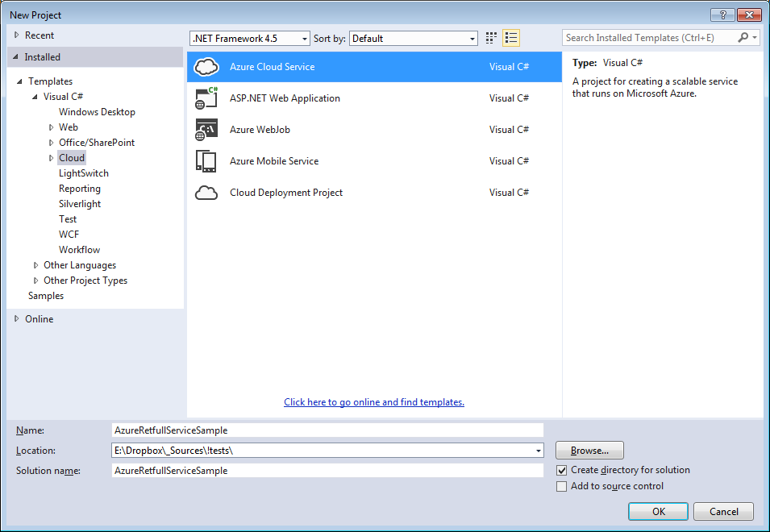Select the Silverlight category
The width and height of the screenshot is (770, 532).
point(80,204)
